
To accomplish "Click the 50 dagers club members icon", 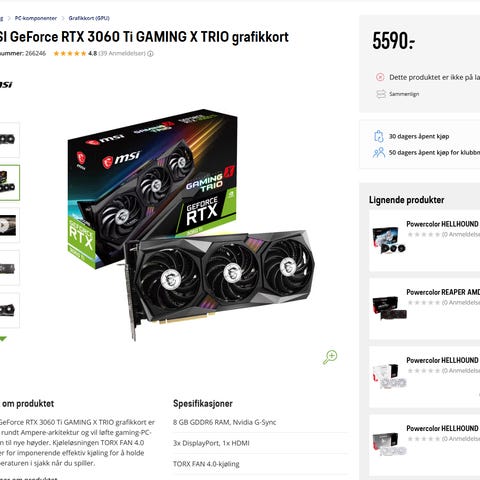I will tap(379, 153).
